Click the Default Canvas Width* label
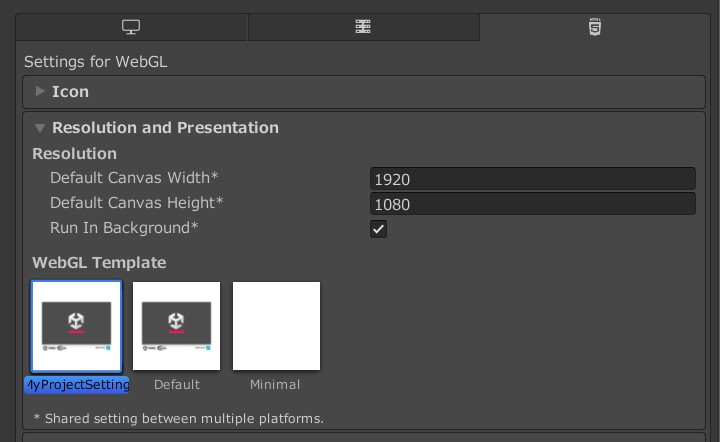The width and height of the screenshot is (720, 442). point(134,178)
